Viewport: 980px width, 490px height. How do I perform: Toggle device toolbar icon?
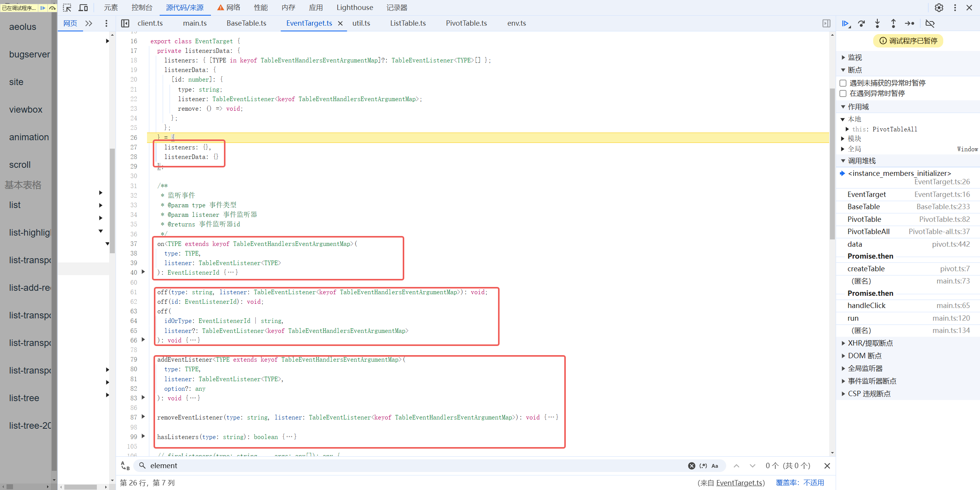point(83,8)
